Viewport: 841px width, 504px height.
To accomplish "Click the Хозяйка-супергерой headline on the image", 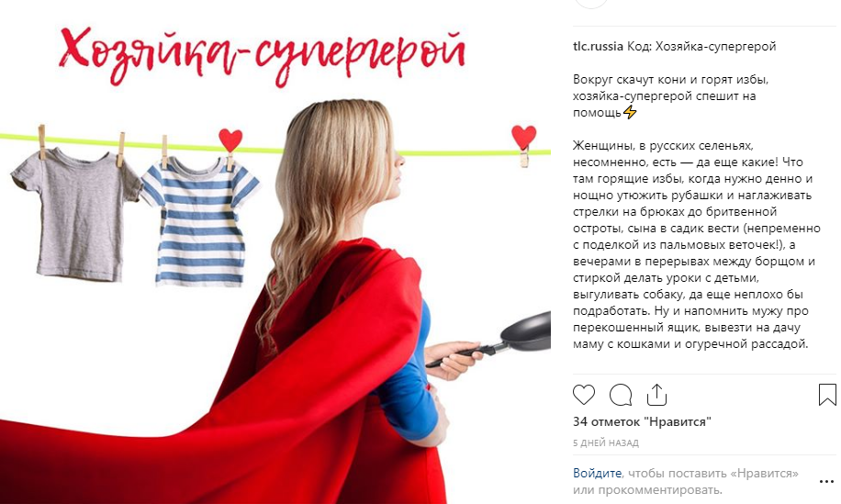I will [x=261, y=56].
